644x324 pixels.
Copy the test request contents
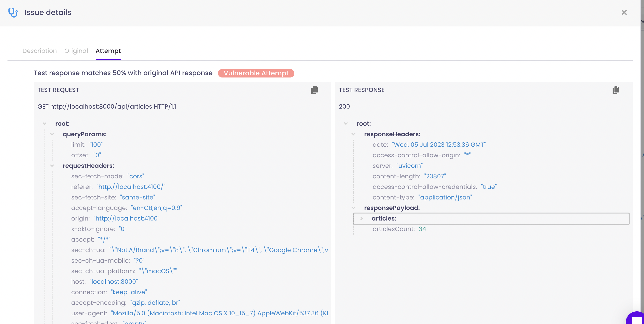coord(314,90)
